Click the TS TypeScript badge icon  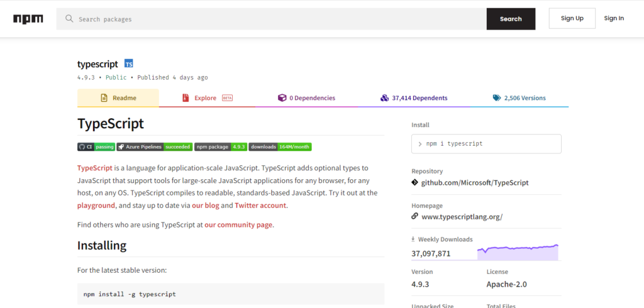pos(129,63)
